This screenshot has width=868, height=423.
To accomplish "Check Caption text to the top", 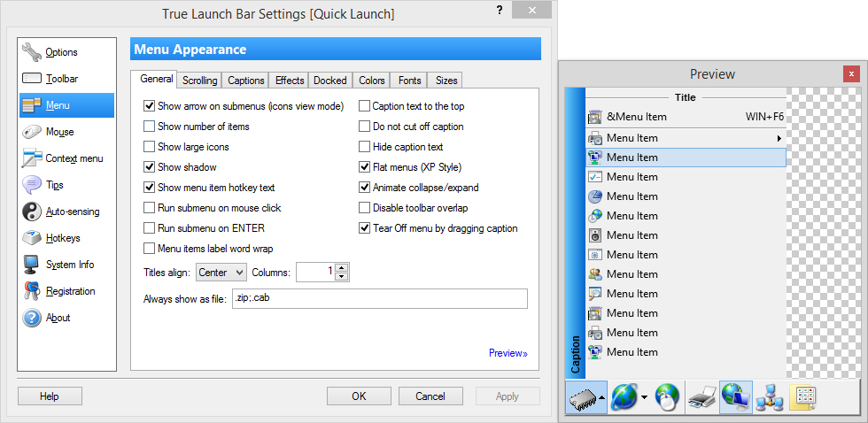I will click(x=364, y=106).
